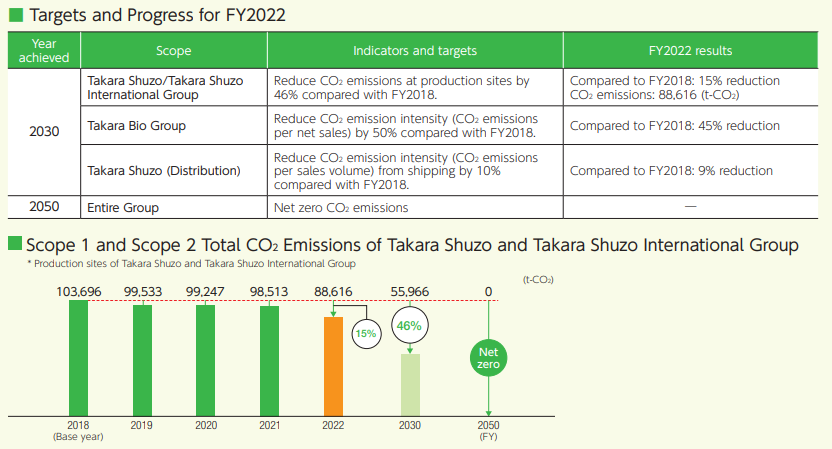
Task: Click the production sites footnote under chart heading
Action: point(191,264)
